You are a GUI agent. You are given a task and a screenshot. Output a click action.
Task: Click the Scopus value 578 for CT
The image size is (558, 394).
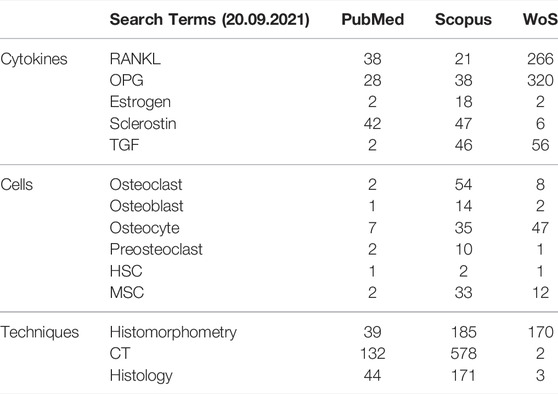point(463,354)
